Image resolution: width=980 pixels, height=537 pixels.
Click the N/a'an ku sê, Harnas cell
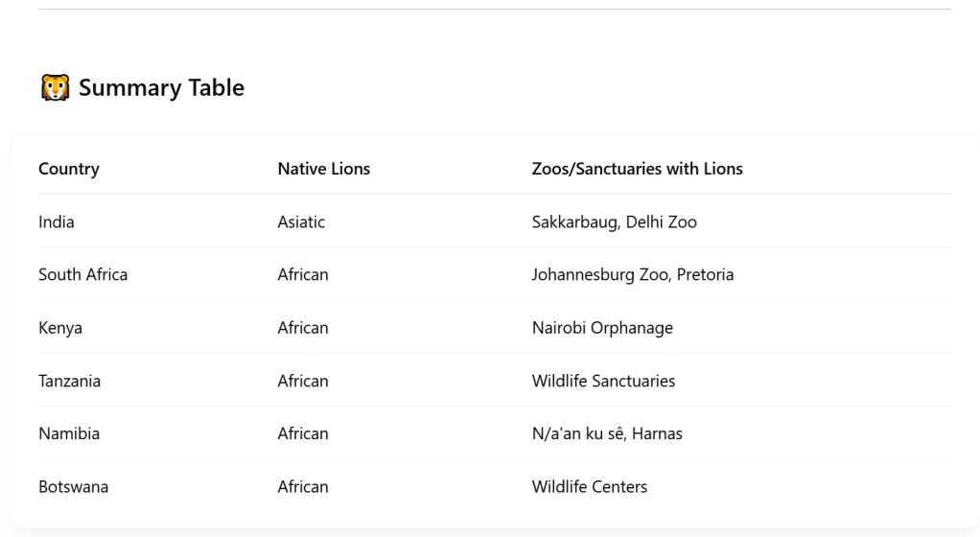coord(607,433)
